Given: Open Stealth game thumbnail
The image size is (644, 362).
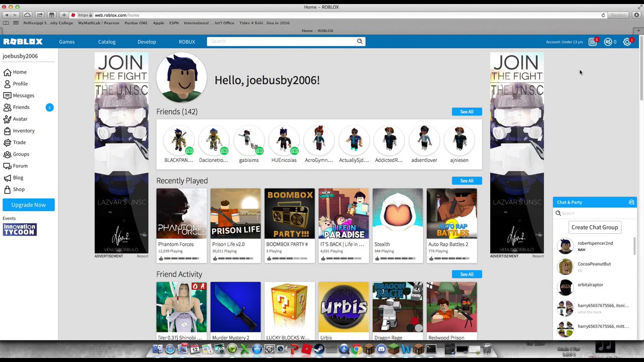Looking at the screenshot, I should pyautogui.click(x=398, y=214).
